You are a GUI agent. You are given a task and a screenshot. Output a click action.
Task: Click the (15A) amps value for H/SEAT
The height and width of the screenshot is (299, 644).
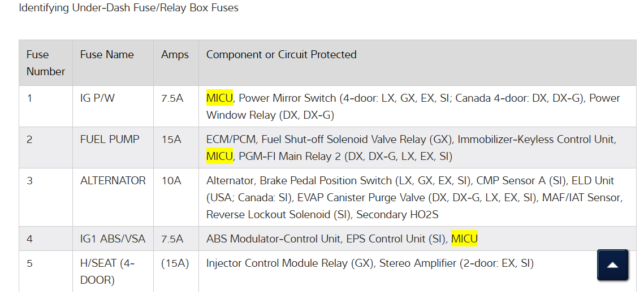(175, 263)
